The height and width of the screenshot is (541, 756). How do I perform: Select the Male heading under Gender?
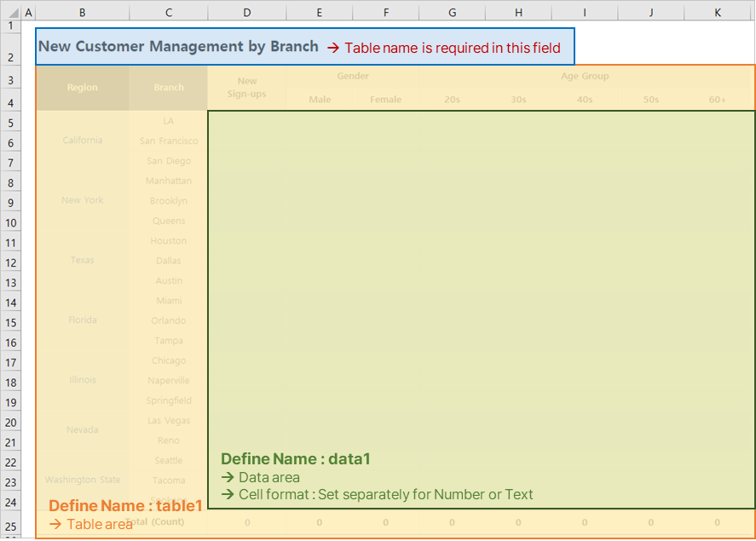pos(320,99)
